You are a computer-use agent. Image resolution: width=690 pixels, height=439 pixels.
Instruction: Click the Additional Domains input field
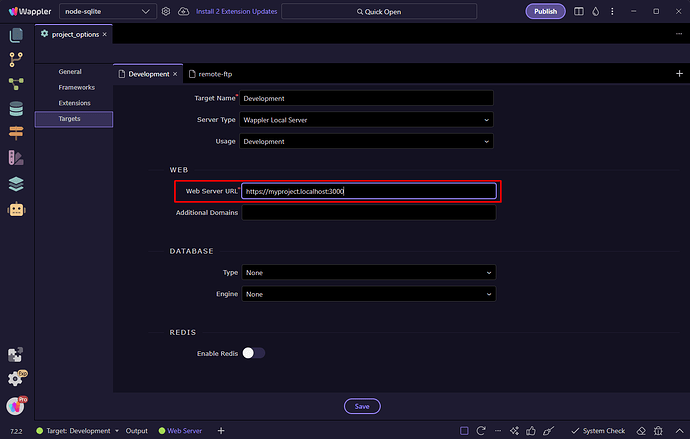pyautogui.click(x=368, y=213)
